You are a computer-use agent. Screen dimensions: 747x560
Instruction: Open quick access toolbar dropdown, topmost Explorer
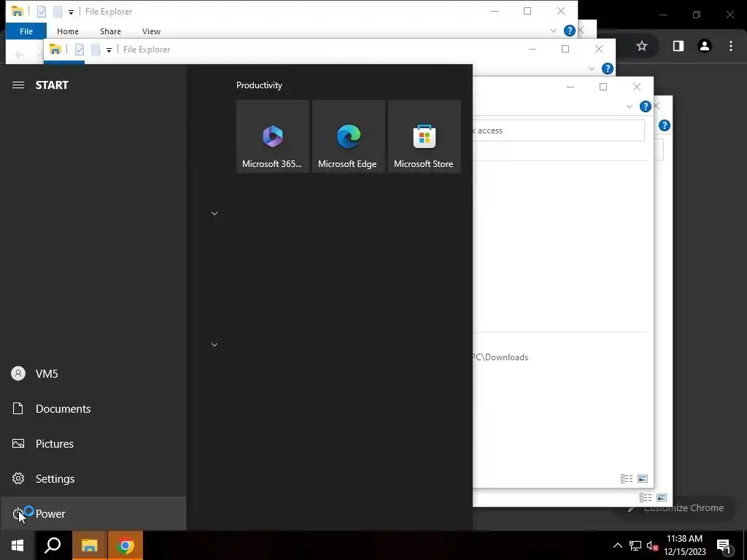coord(71,12)
